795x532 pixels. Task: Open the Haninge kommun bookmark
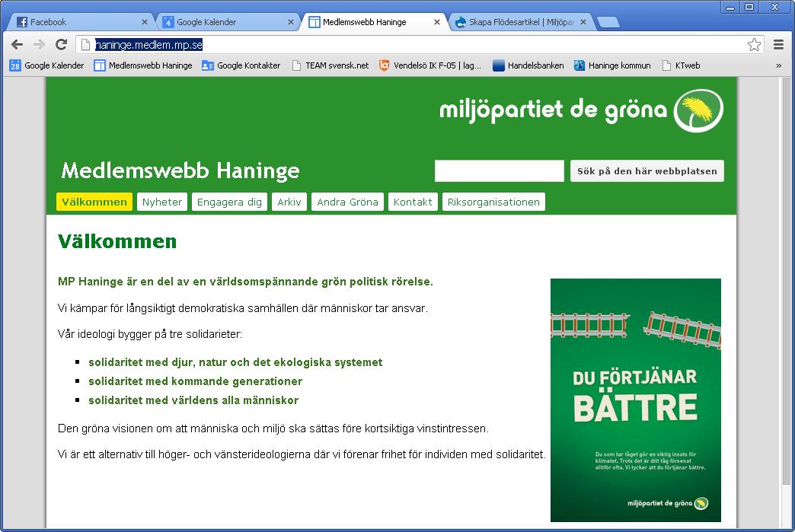(612, 65)
